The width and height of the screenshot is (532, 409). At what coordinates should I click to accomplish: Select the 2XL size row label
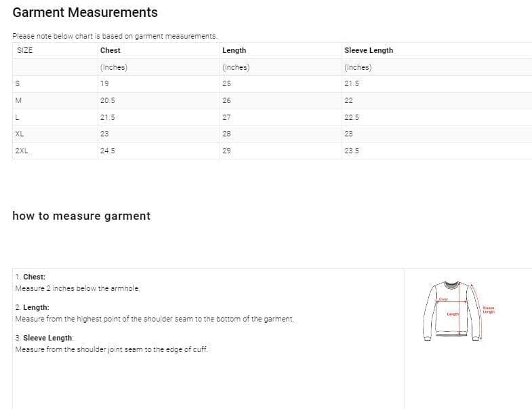[x=22, y=151]
